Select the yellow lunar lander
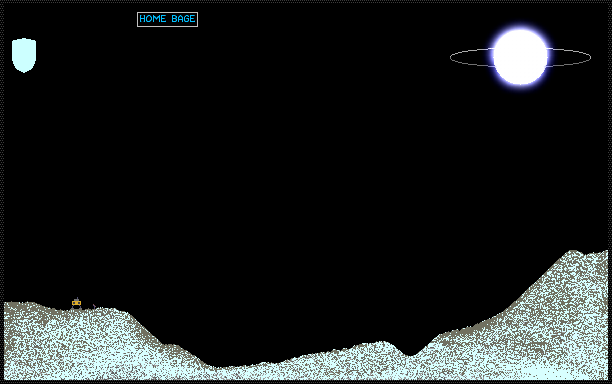Screen dimensions: 612x384 click(x=76, y=303)
